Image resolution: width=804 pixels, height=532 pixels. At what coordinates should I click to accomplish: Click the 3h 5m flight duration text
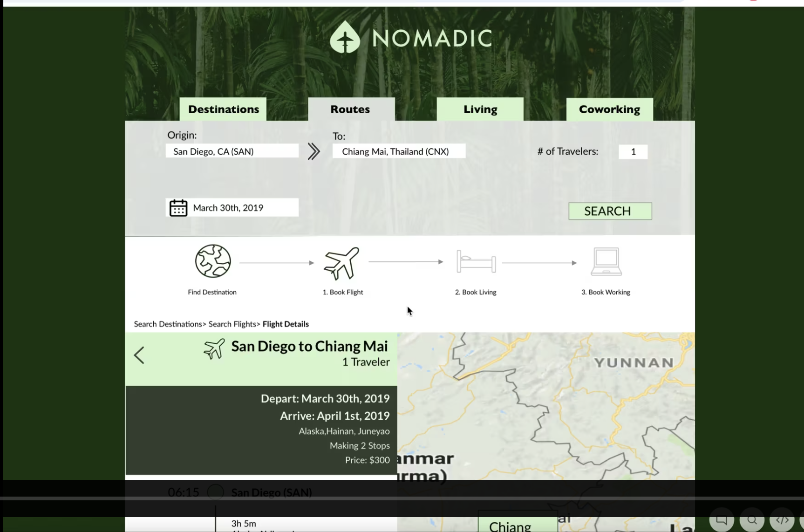click(x=244, y=524)
